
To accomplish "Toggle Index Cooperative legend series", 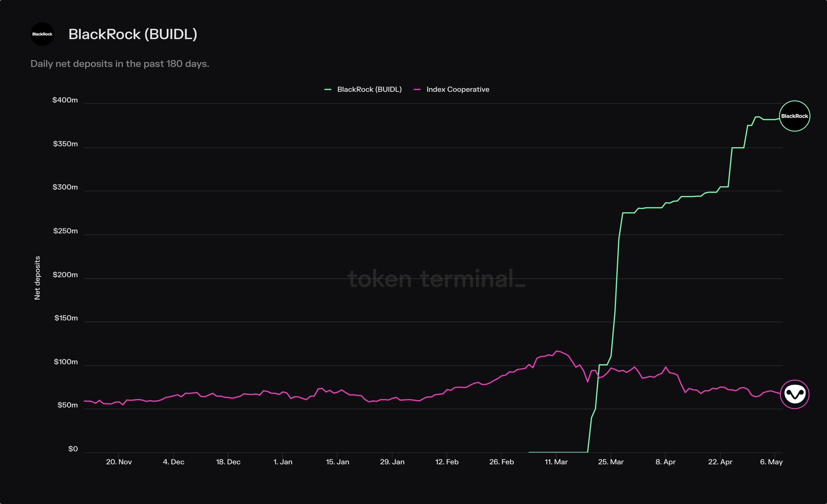I will click(x=458, y=90).
